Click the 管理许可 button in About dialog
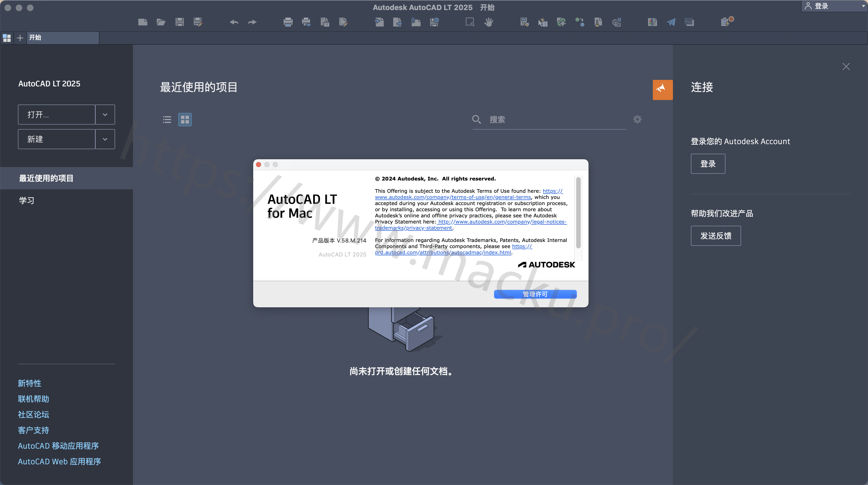868x485 pixels. pos(535,294)
